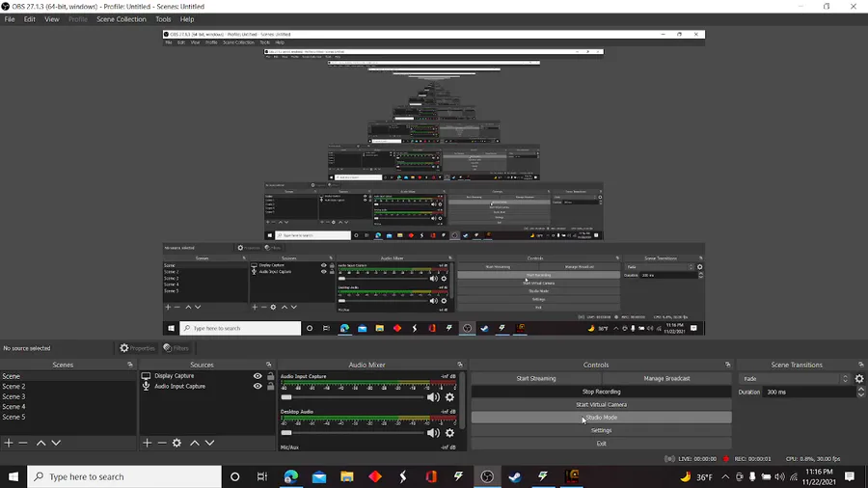Select Scene 2 in the Scenes list
Image resolution: width=868 pixels, height=488 pixels.
click(68, 386)
